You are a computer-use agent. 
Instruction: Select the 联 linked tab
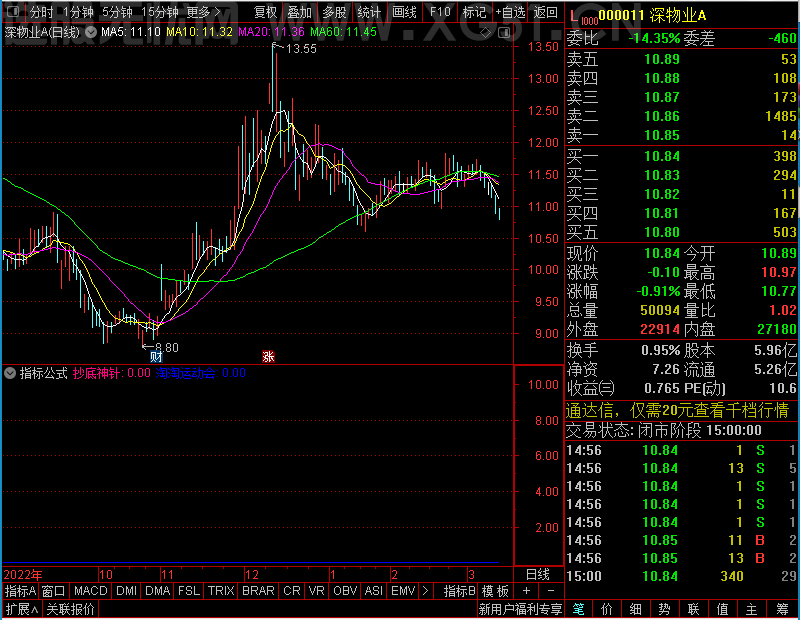(693, 609)
